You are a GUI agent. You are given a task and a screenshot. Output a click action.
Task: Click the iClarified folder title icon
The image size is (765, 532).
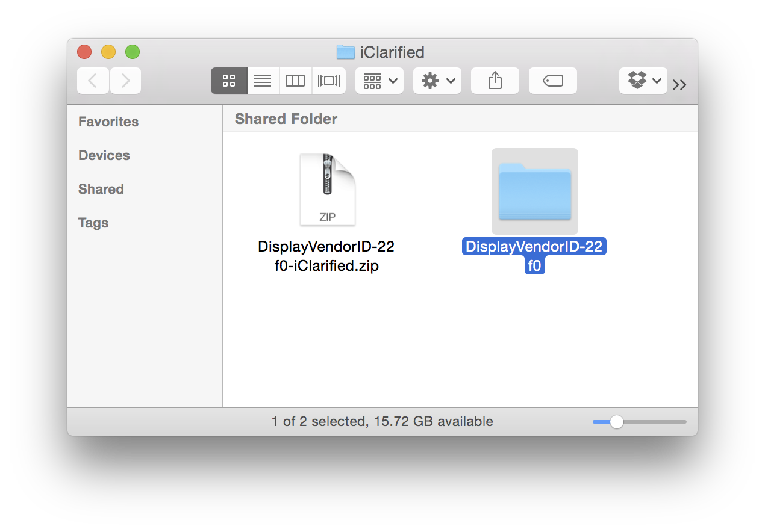coord(346,52)
